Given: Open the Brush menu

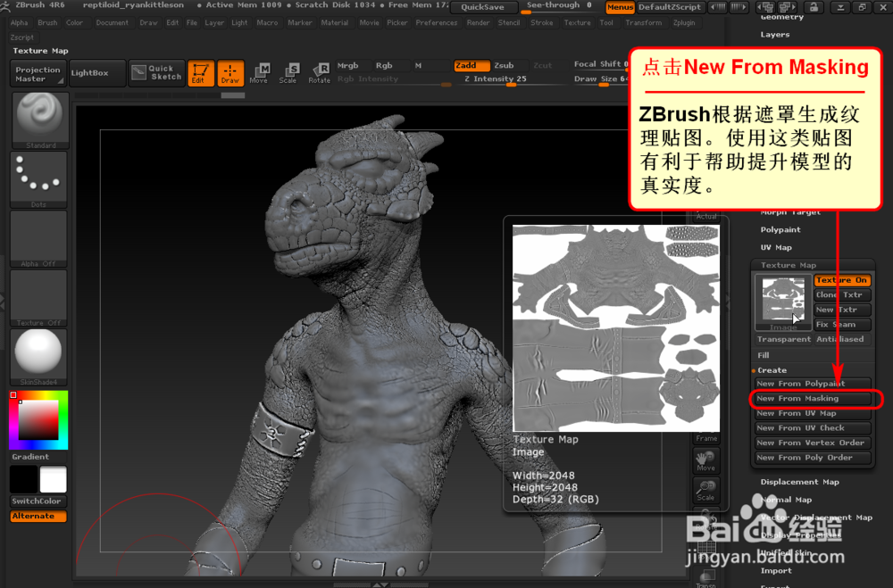Looking at the screenshot, I should tap(47, 23).
